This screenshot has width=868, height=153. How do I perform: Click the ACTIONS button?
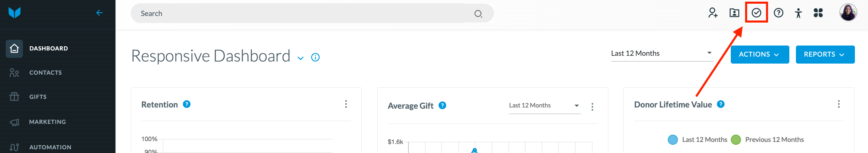[x=760, y=55]
